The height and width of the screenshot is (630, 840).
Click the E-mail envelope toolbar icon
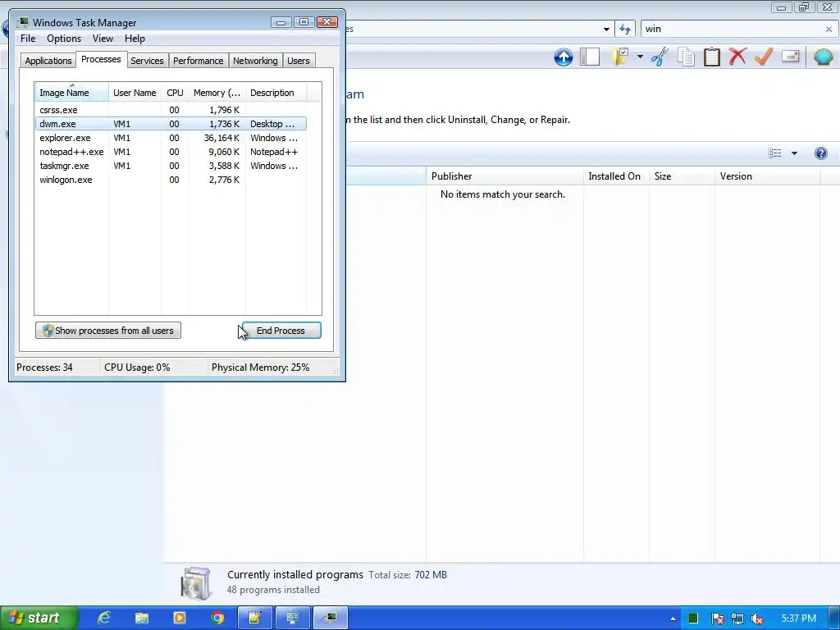[x=790, y=57]
